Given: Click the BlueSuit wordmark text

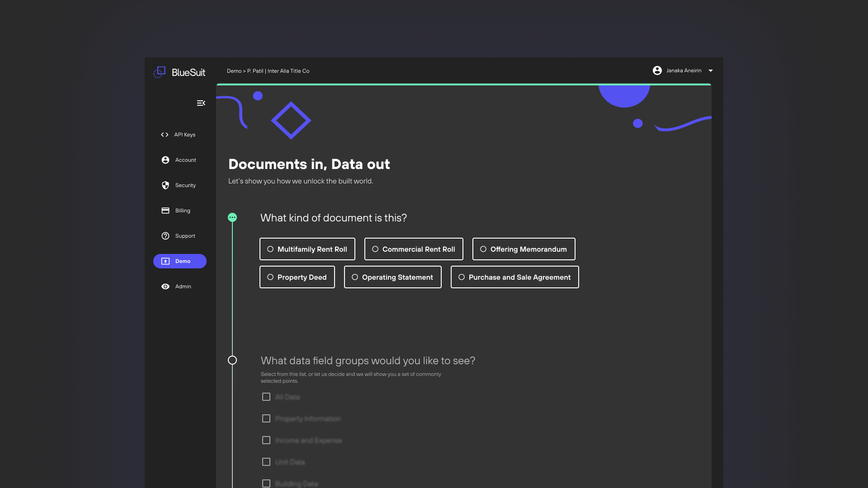Looking at the screenshot, I should pos(189,72).
